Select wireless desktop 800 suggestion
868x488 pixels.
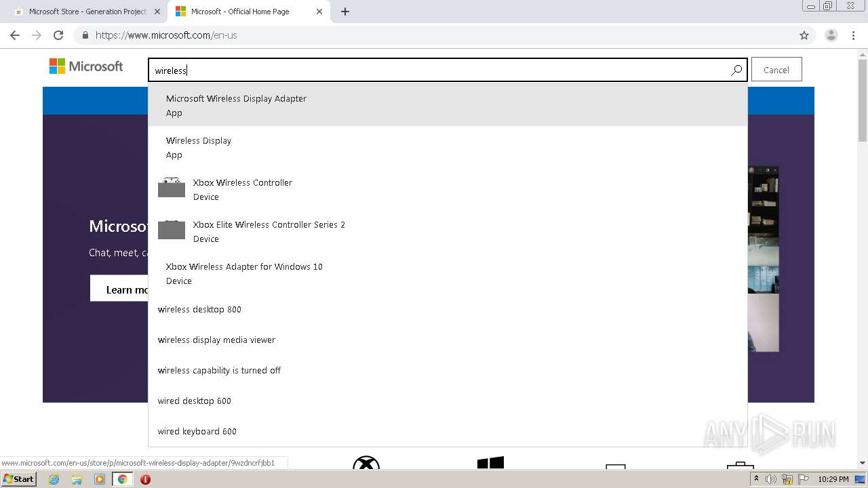coord(448,309)
